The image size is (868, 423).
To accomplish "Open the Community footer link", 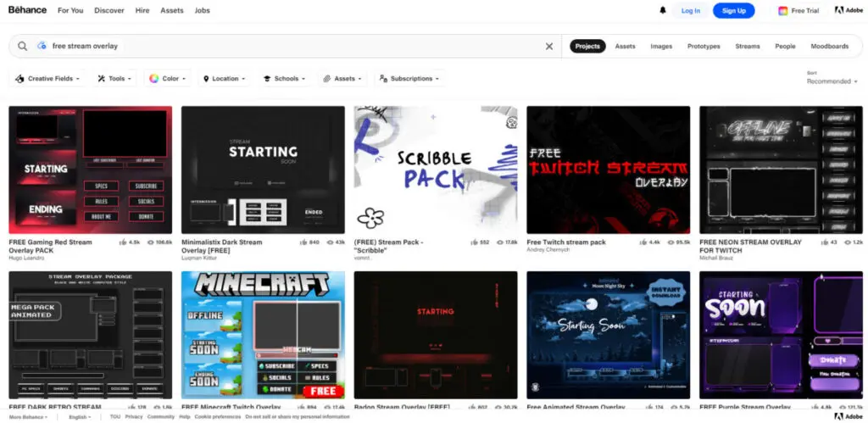I will point(161,417).
